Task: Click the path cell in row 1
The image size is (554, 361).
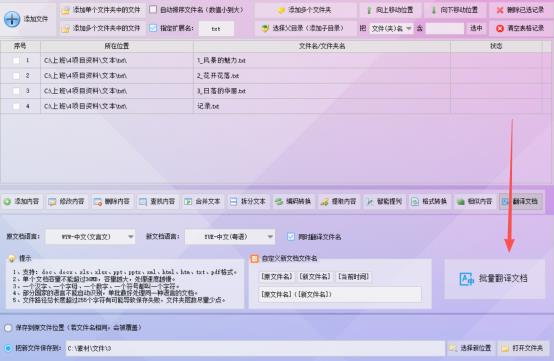Action: click(117, 60)
